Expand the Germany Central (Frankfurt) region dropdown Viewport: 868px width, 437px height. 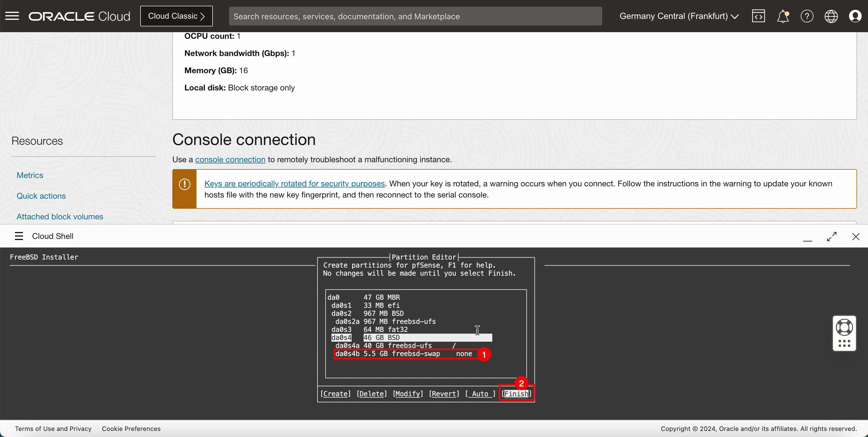(679, 16)
